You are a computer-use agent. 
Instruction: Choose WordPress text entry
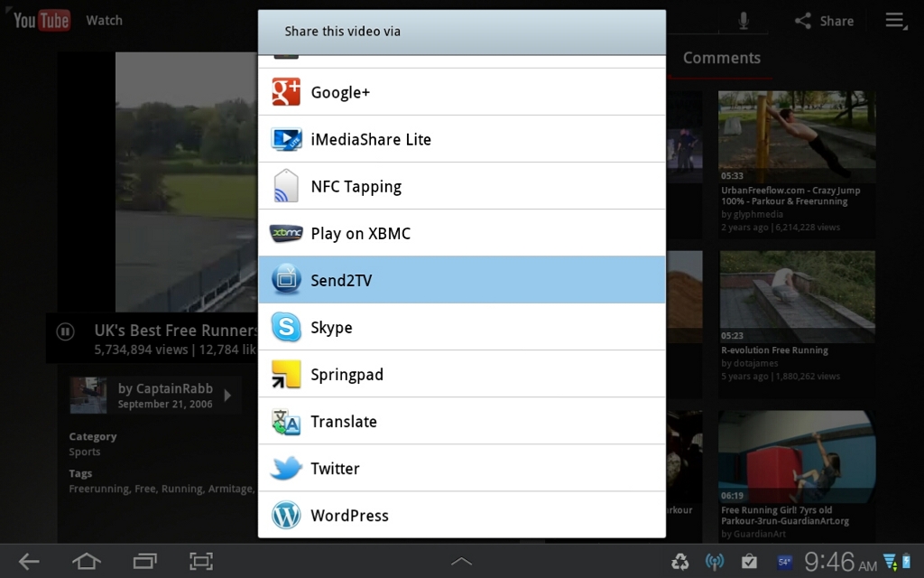click(349, 516)
